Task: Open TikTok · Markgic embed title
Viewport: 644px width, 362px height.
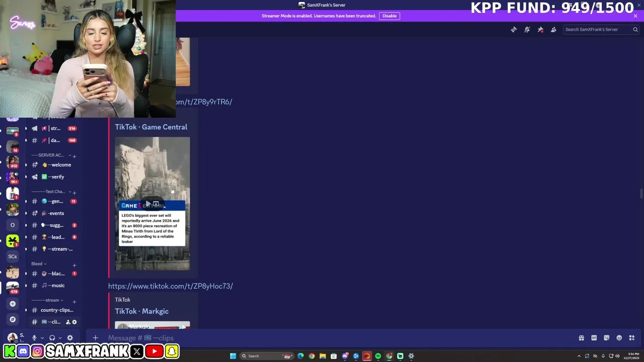Action: (x=142, y=311)
